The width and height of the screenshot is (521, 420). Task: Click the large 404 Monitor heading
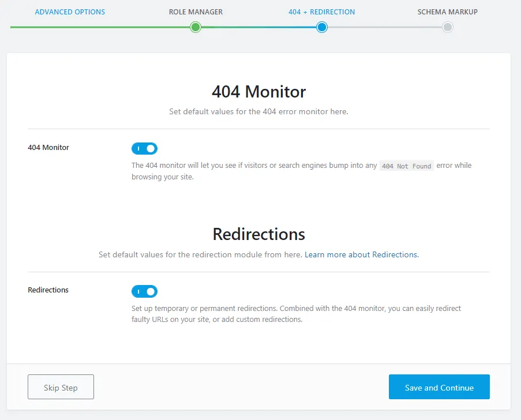click(258, 92)
